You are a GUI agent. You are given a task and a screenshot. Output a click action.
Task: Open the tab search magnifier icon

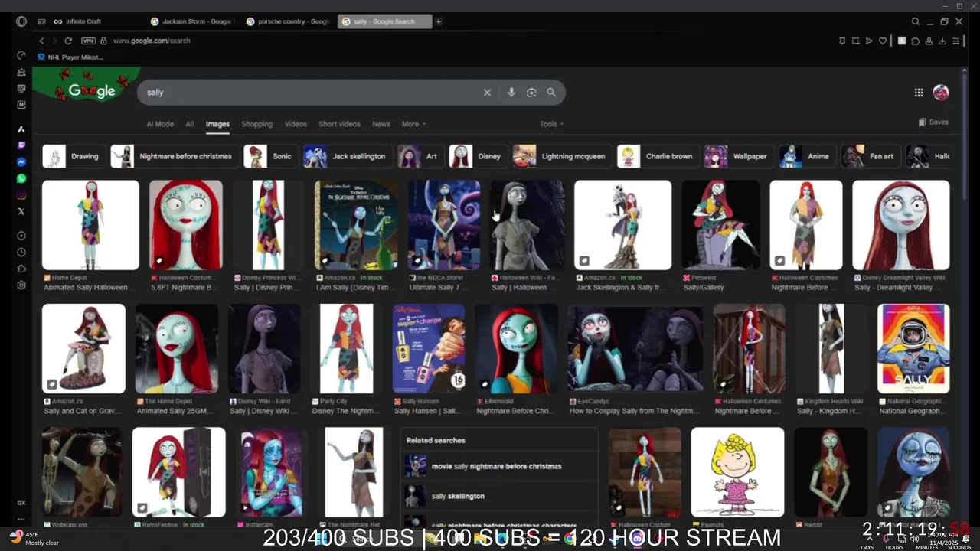[x=915, y=21]
